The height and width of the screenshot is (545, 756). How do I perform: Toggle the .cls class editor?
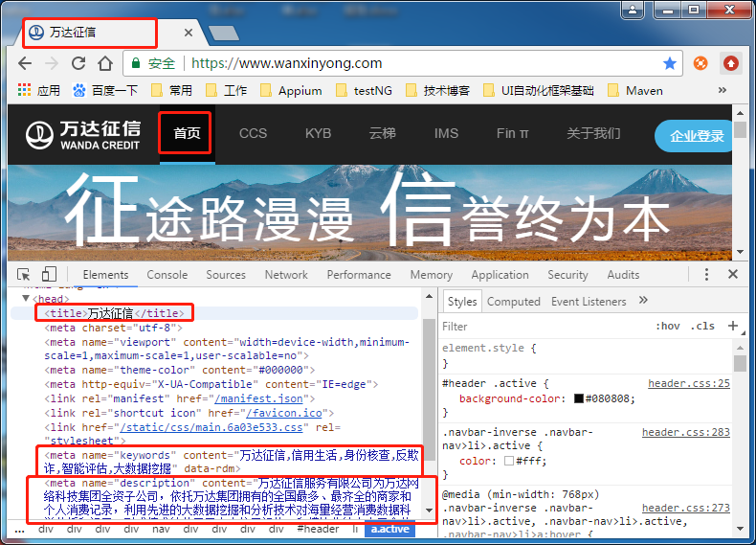point(703,326)
